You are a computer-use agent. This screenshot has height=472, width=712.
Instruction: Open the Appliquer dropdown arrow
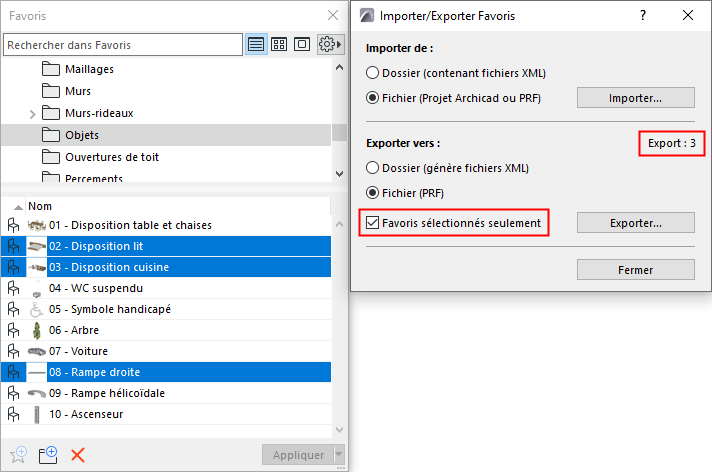339,454
